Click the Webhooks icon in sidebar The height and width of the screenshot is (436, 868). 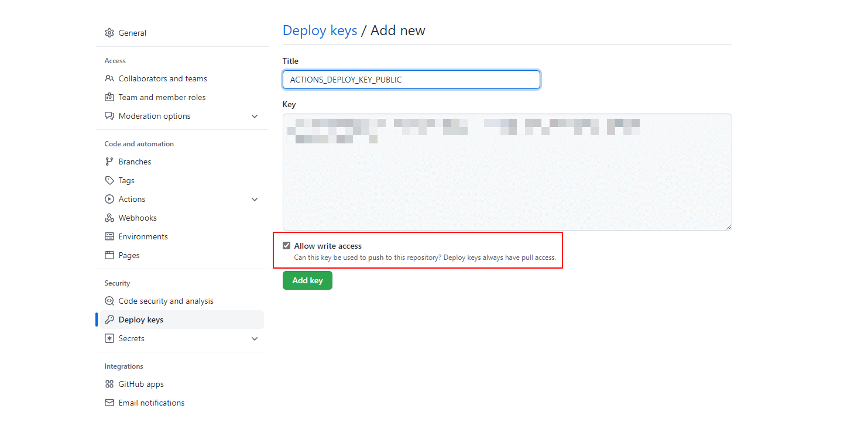[x=109, y=218]
